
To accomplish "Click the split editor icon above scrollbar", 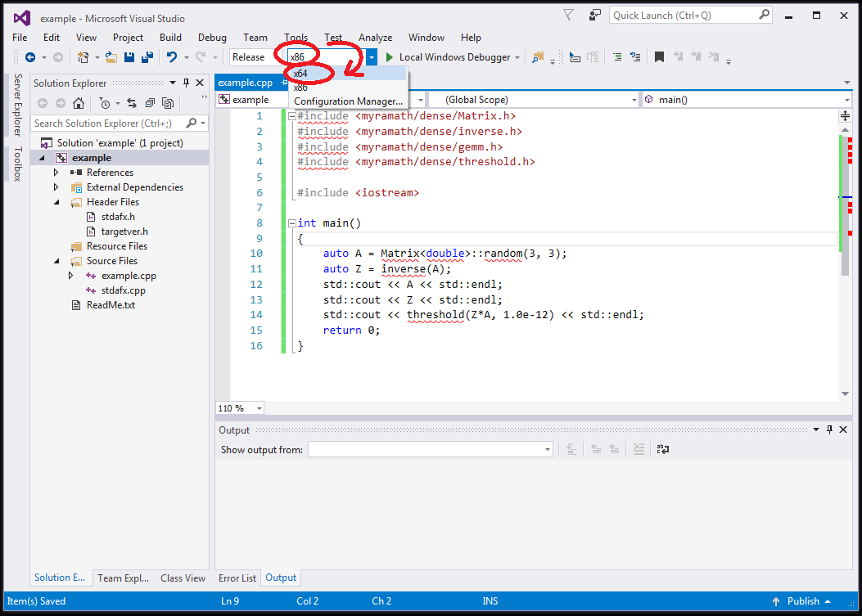I will point(846,116).
